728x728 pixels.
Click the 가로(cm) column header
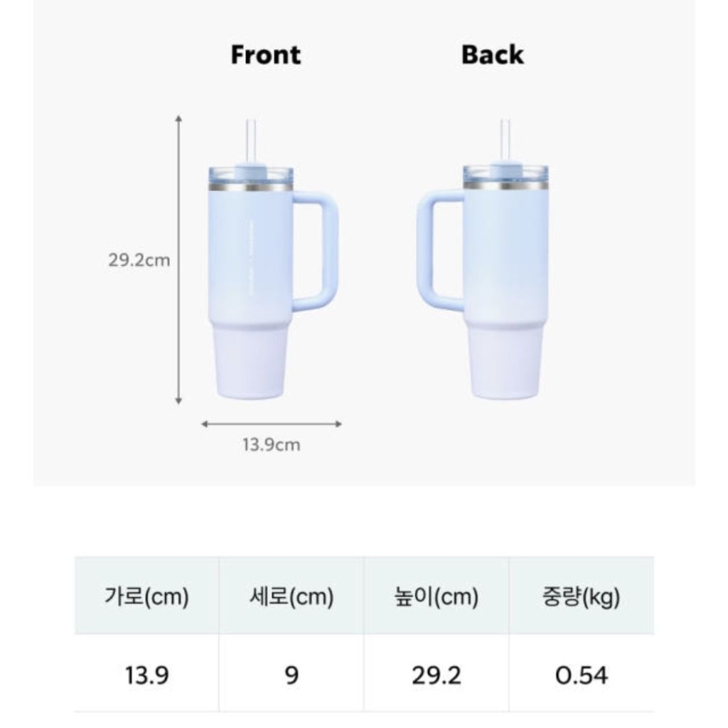click(x=146, y=596)
